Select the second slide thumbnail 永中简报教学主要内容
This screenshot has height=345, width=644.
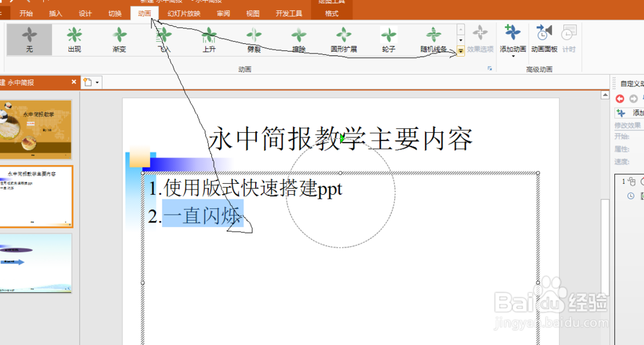click(x=36, y=197)
